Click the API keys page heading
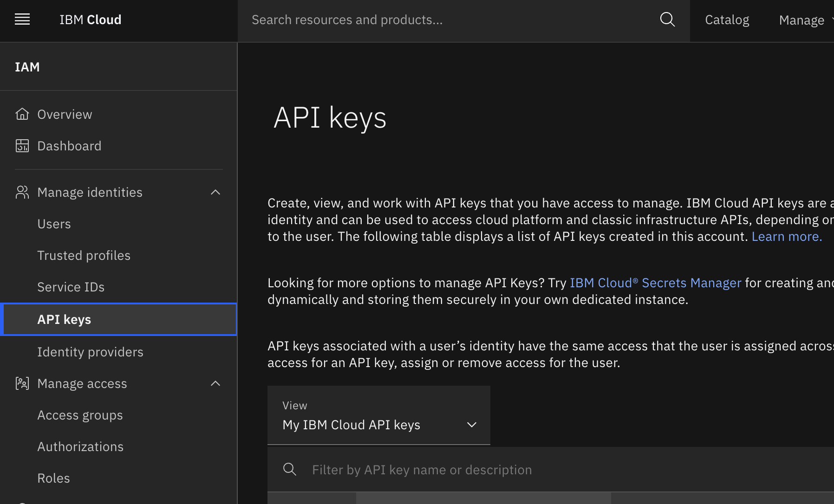This screenshot has height=504, width=834. click(330, 117)
